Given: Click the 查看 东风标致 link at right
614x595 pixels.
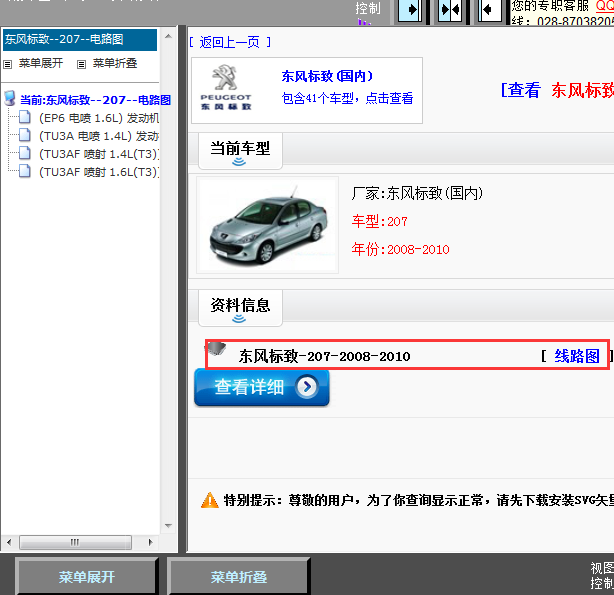Looking at the screenshot, I should click(x=558, y=90).
